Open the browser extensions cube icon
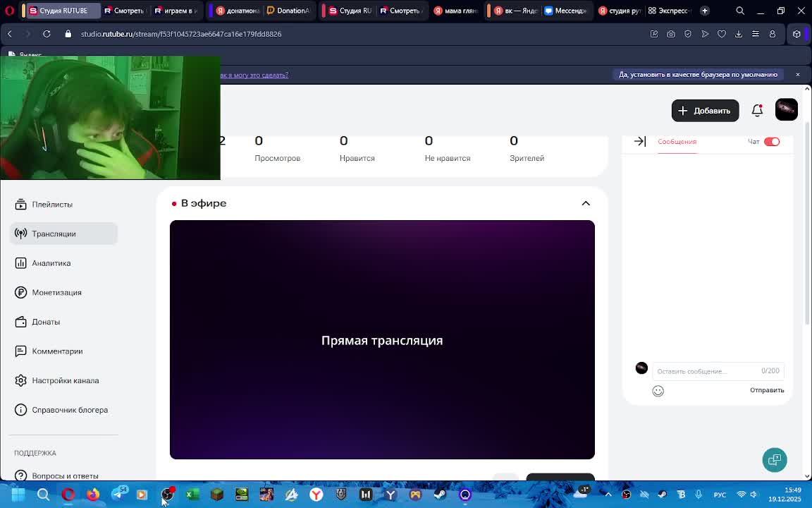The width and height of the screenshot is (812, 508). [x=796, y=34]
